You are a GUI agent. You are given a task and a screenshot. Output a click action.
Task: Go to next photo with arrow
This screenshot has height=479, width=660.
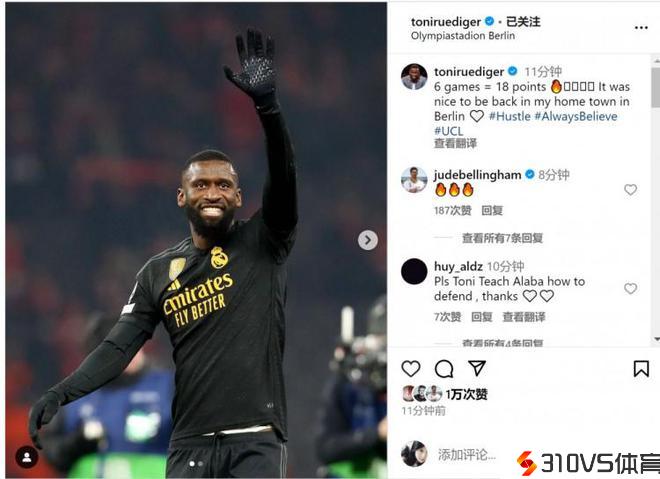pyautogui.click(x=367, y=240)
